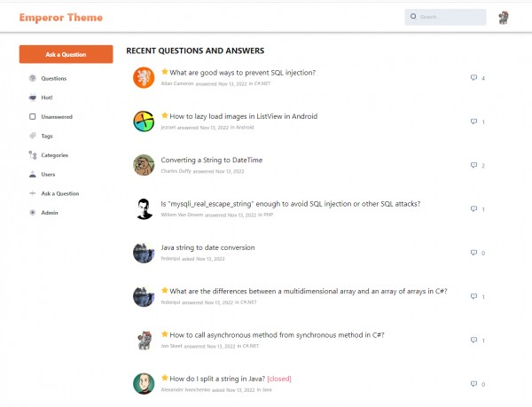Click the Questions icon in sidebar
Viewport: 532px width, 407px height.
point(33,78)
